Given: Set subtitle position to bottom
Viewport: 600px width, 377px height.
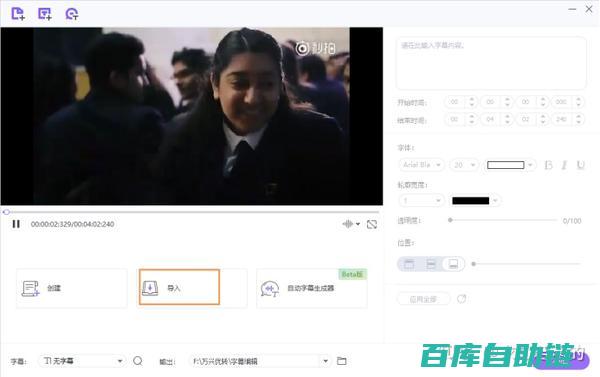Looking at the screenshot, I should click(x=453, y=264).
